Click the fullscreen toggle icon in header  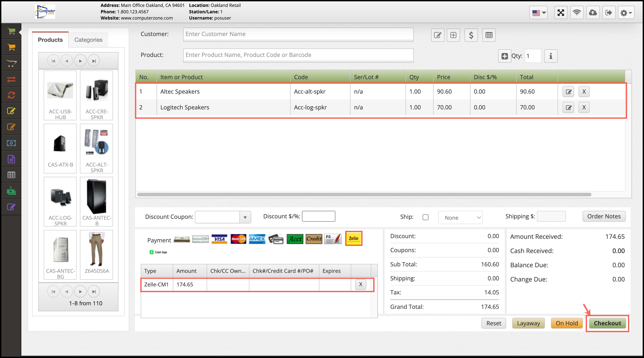pos(561,12)
